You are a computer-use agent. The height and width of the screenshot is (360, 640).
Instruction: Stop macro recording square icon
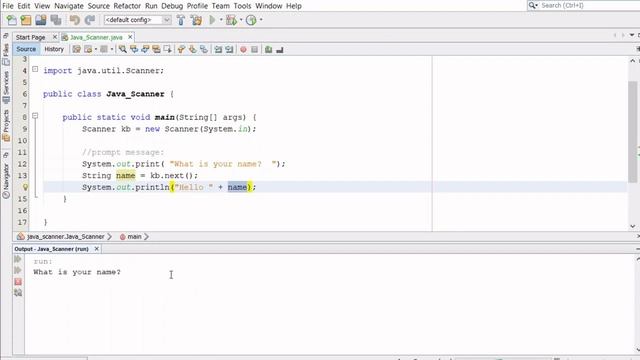[x=255, y=49]
